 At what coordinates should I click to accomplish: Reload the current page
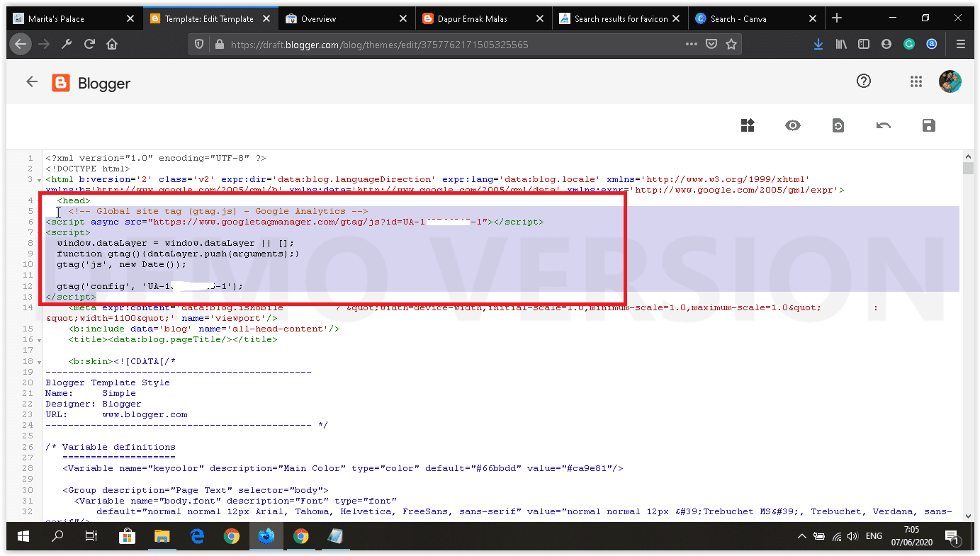[x=90, y=44]
